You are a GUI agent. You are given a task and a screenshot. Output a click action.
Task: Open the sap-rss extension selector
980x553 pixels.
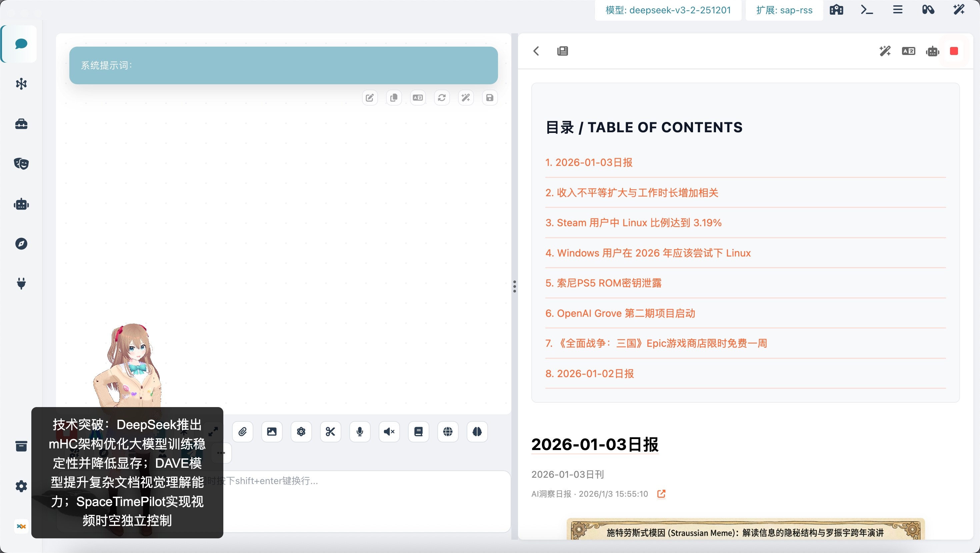pyautogui.click(x=784, y=10)
